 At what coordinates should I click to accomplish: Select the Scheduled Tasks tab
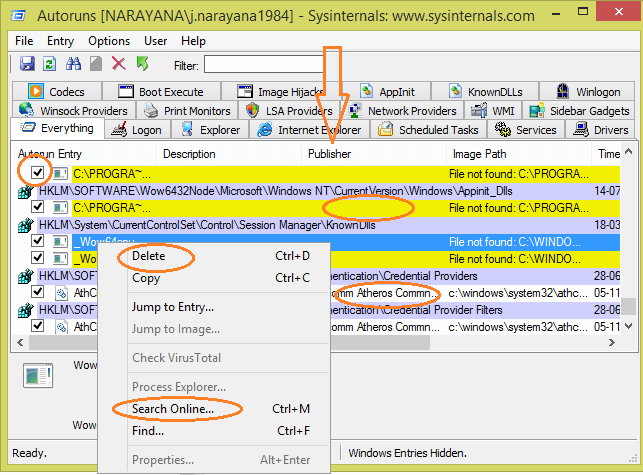coord(428,130)
